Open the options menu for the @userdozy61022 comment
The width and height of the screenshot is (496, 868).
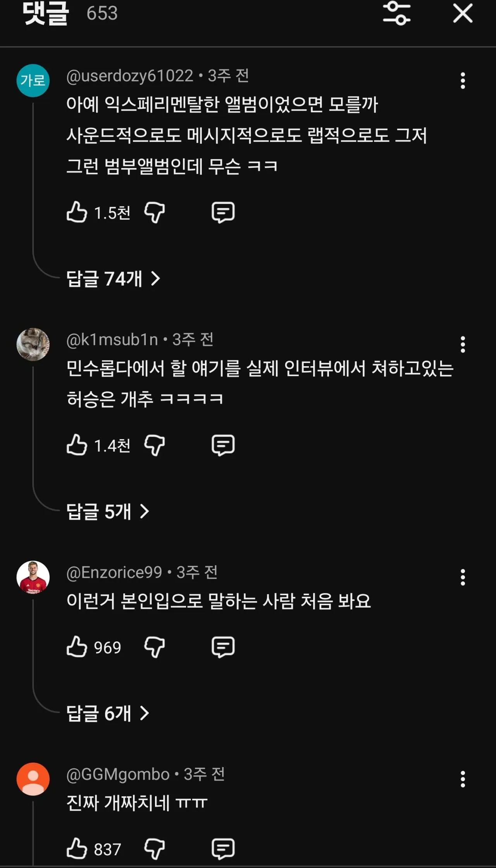click(x=462, y=81)
